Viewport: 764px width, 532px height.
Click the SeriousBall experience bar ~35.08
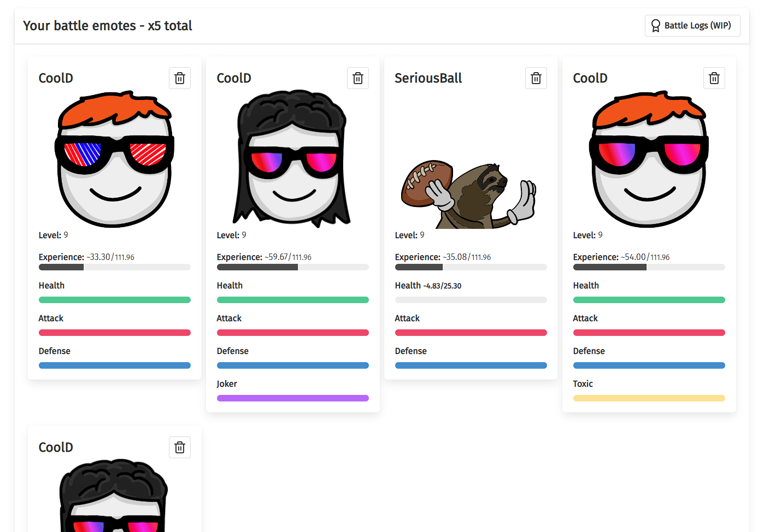click(x=471, y=267)
